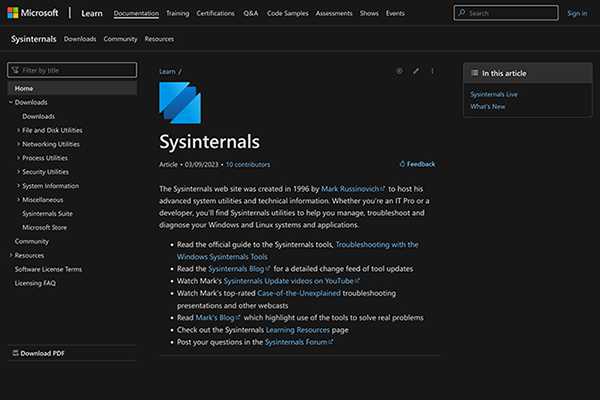600x400 pixels.
Task: Open the Q&A section
Action: [x=251, y=13]
